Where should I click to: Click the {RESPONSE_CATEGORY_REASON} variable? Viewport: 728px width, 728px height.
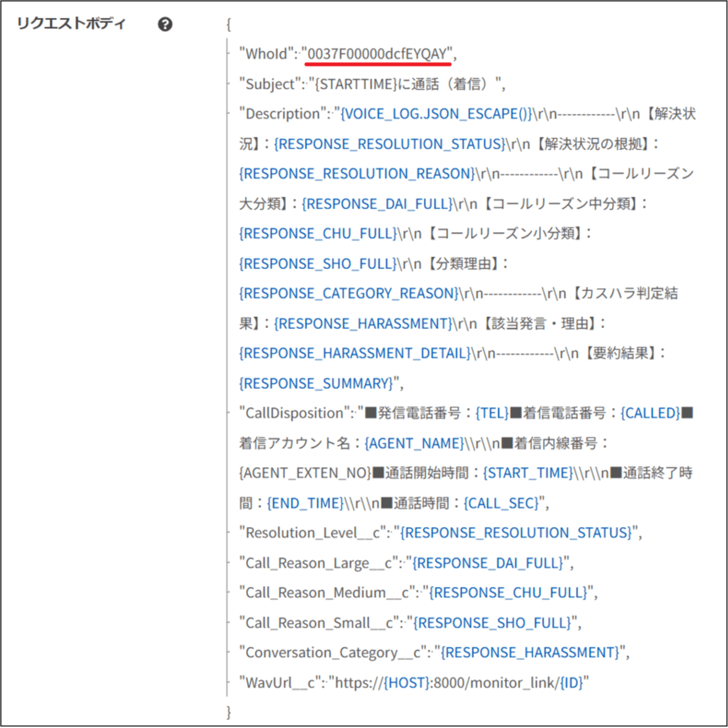click(x=348, y=293)
